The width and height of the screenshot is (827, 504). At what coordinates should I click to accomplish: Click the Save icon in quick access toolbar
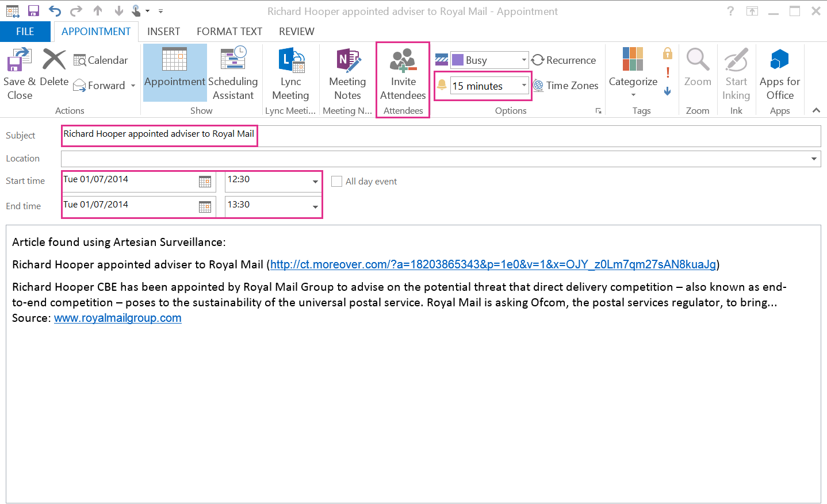(33, 11)
